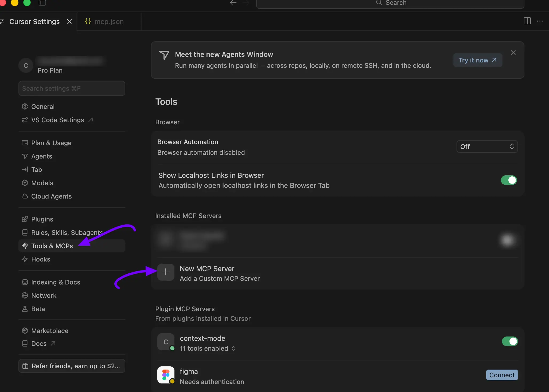
Task: Click the top Search bar
Action: 390,3
